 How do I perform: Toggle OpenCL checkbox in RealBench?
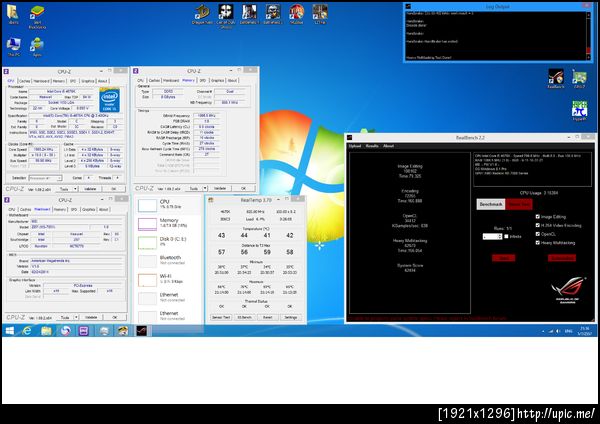pyautogui.click(x=537, y=235)
